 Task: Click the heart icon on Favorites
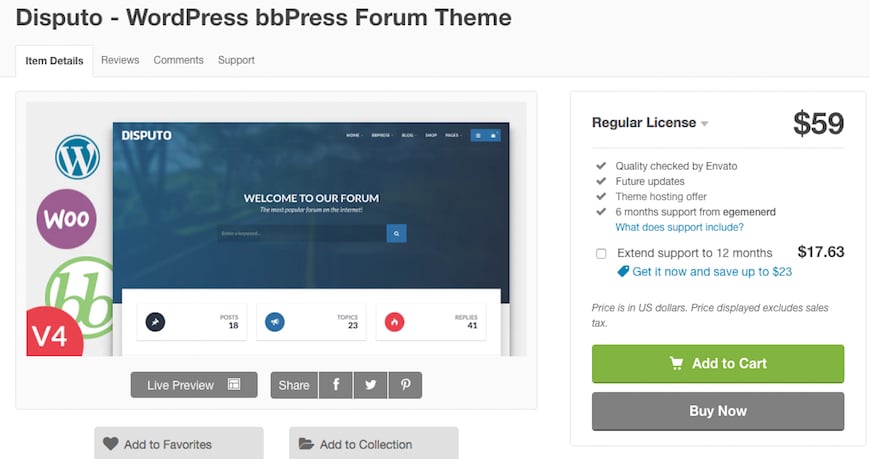point(110,443)
